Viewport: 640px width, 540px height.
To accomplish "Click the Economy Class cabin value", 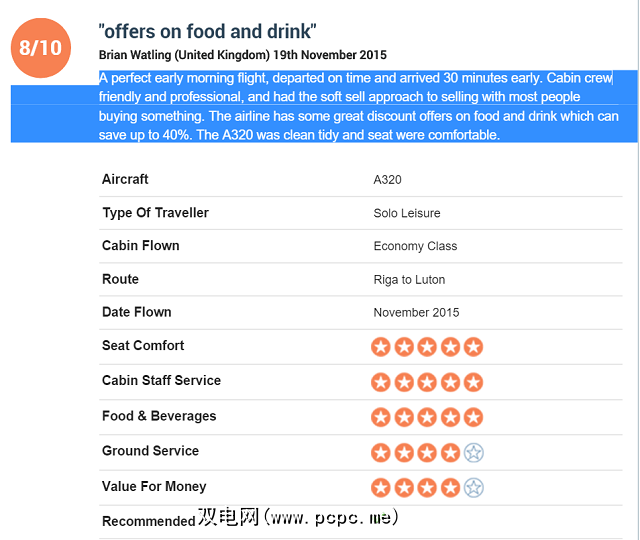I will (415, 246).
